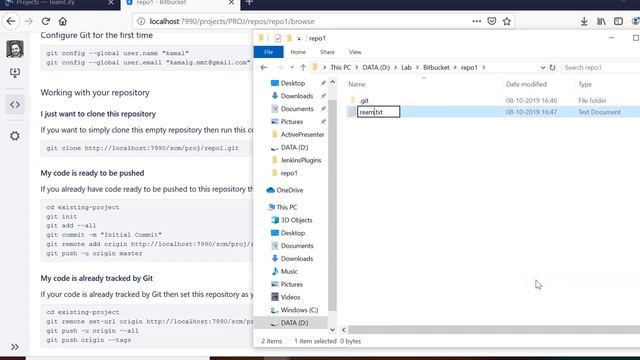Close the Projects browser tab
The image size is (640, 360).
111,3
